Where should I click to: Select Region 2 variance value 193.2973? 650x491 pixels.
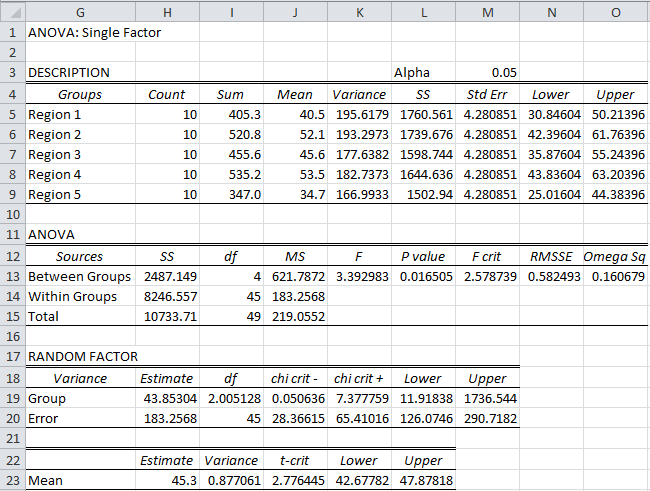pos(359,134)
